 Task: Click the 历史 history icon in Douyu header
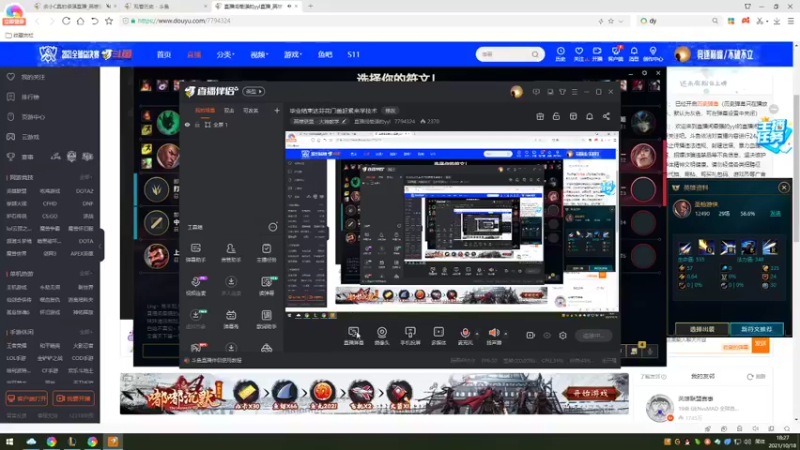[560, 54]
